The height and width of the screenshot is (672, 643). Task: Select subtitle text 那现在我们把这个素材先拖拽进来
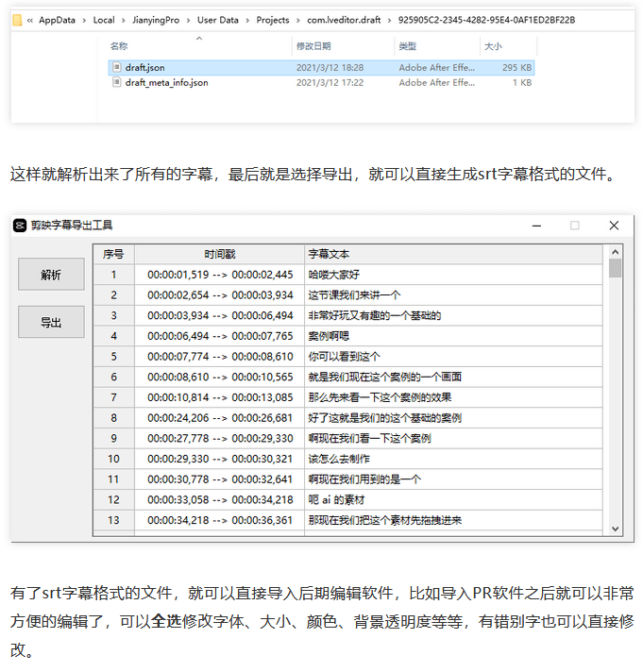click(385, 520)
